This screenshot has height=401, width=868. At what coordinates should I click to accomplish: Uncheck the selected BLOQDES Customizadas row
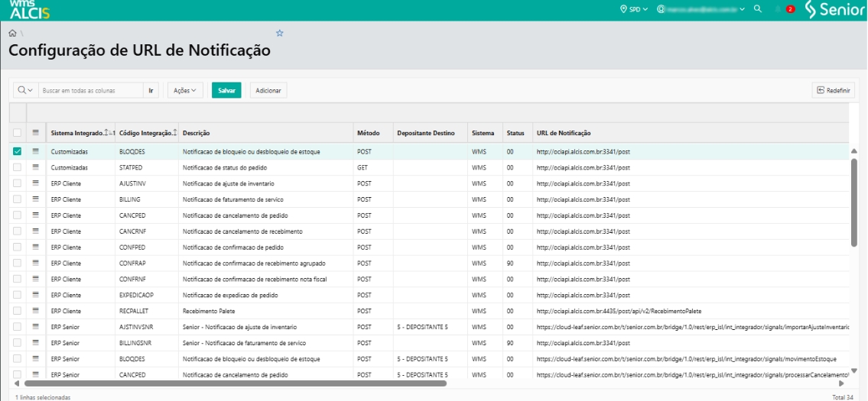coord(17,151)
